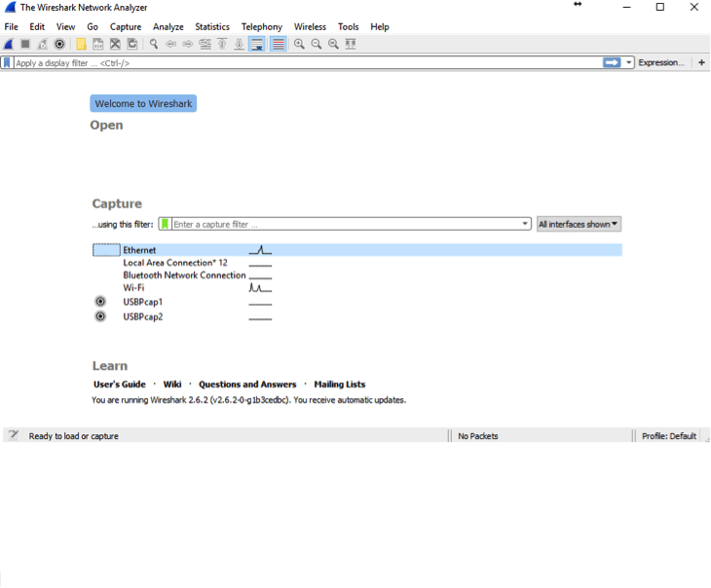Select the Wi-Fi interface in the list
Screen dimensions: 711x588
click(x=133, y=288)
